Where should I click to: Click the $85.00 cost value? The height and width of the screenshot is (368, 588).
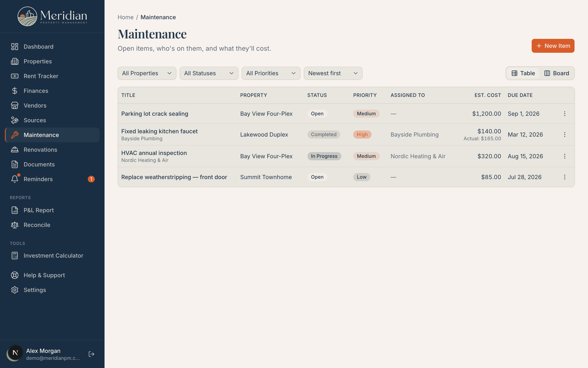[x=491, y=177]
